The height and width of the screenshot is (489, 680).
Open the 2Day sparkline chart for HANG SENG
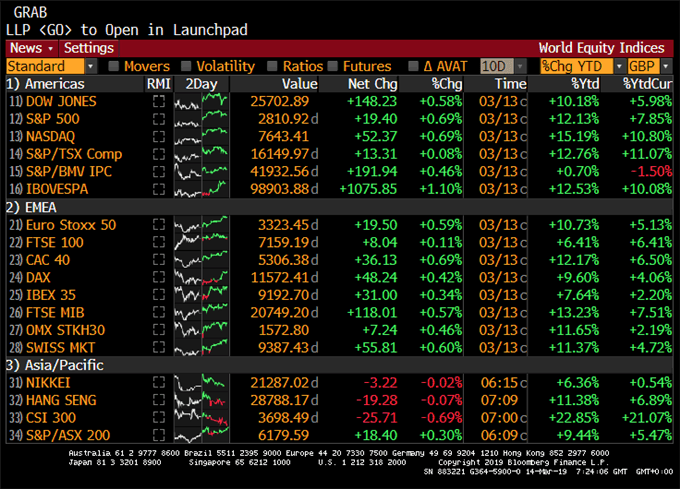[201, 400]
